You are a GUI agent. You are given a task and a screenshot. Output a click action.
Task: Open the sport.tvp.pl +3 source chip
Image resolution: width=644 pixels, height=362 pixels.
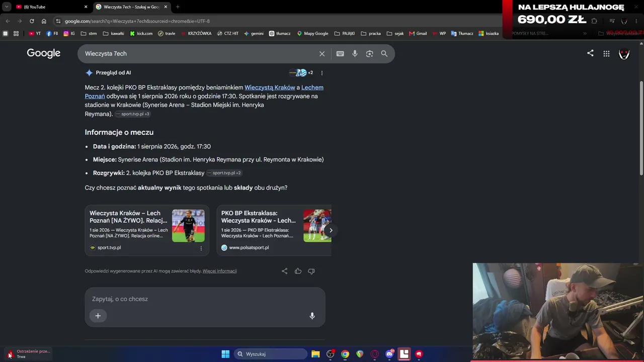coord(133,114)
